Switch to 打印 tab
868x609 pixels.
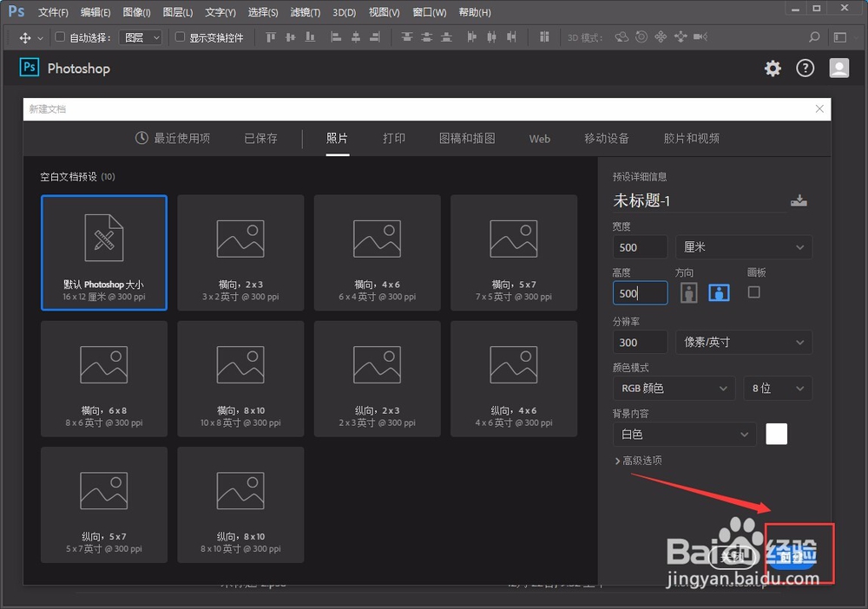(x=394, y=138)
